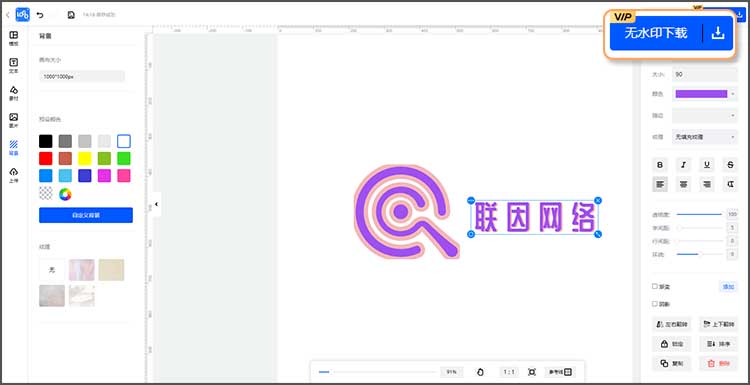This screenshot has height=385, width=750.
Task: Click the undo arrow in top bar
Action: pyautogui.click(x=40, y=15)
